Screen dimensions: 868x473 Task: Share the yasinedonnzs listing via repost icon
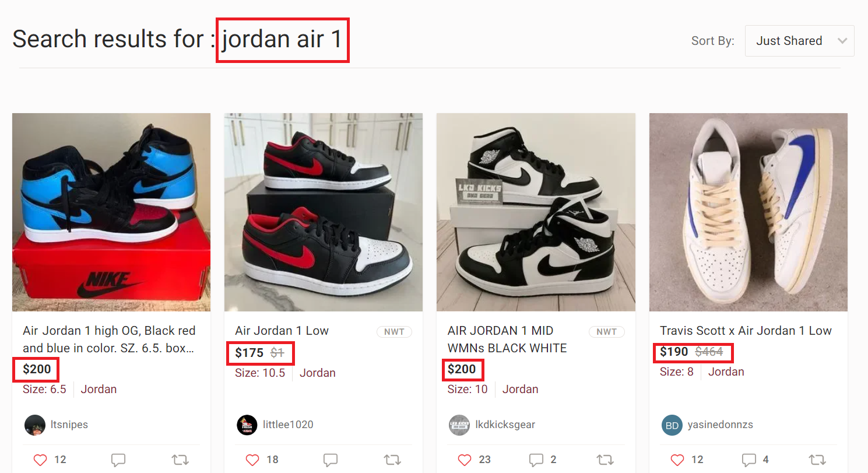point(817,460)
